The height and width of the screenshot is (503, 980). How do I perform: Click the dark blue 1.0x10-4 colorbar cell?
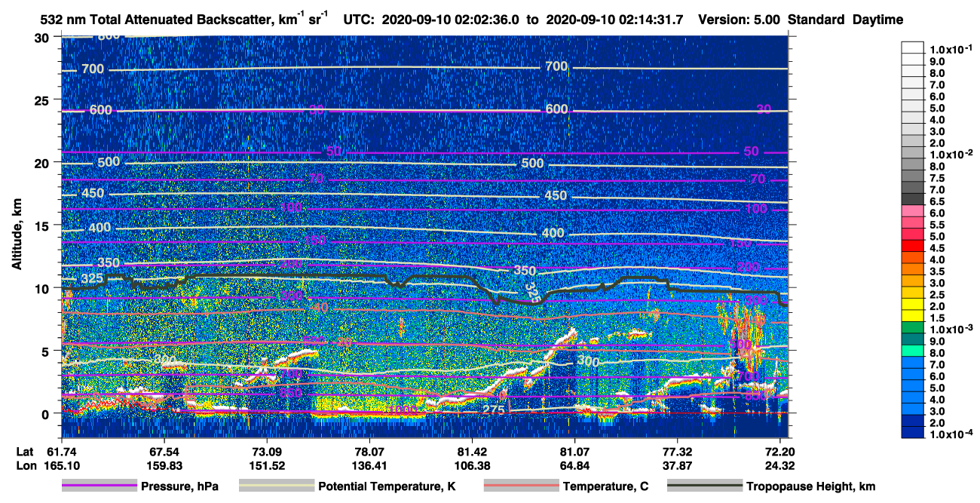click(x=912, y=434)
